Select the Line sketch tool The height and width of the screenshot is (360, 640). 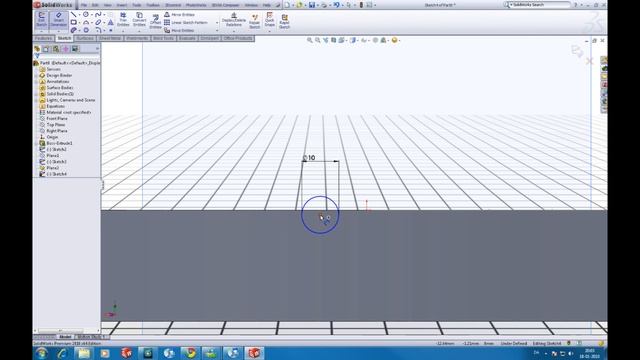pyautogui.click(x=73, y=15)
